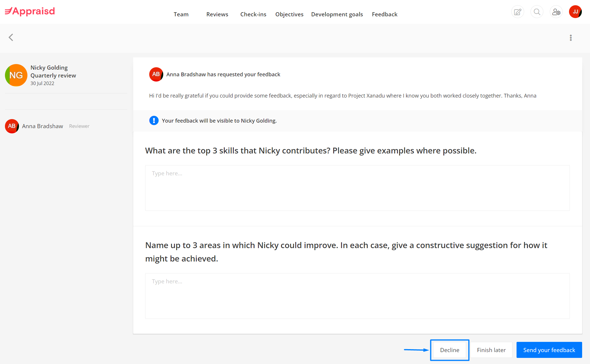Screen dimensions: 590x364
Task: Click 'Your feedback will be visible' notice
Action: (x=219, y=121)
